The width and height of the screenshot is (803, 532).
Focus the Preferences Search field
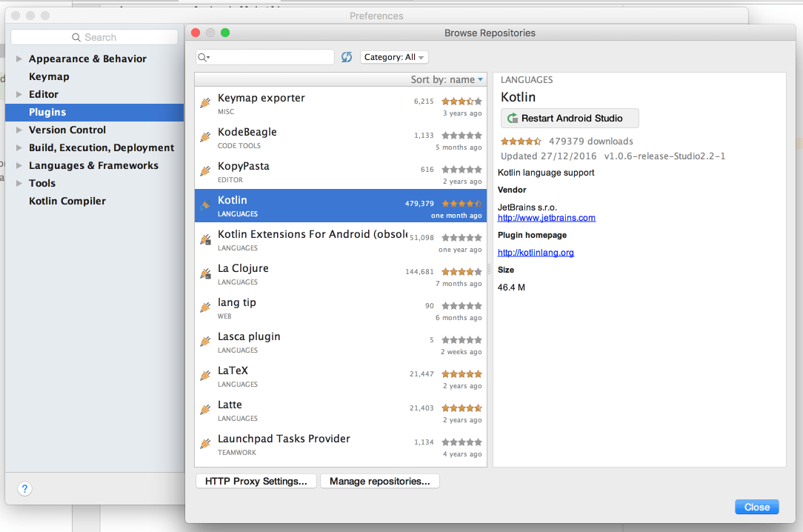click(94, 37)
